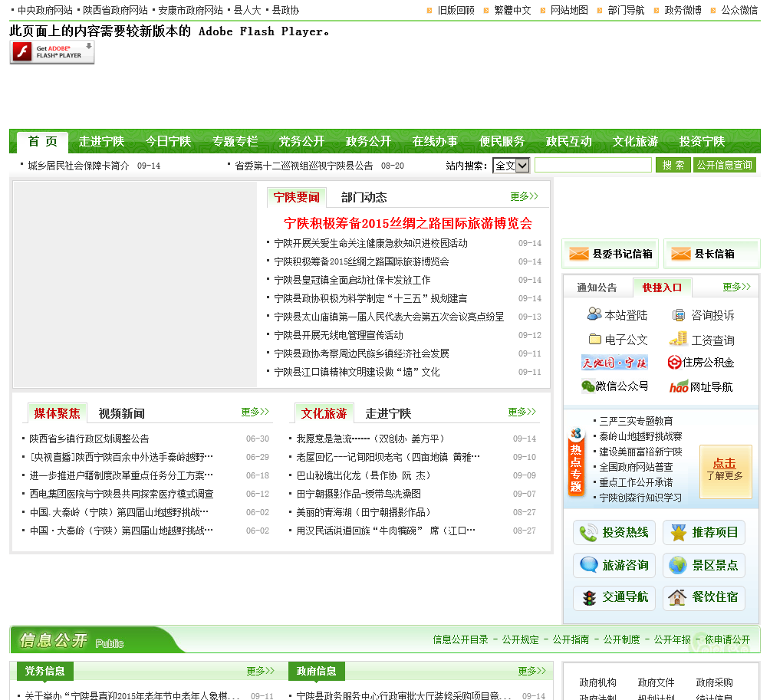
Task: Click 餐饮住宿 house button
Action: click(x=704, y=598)
